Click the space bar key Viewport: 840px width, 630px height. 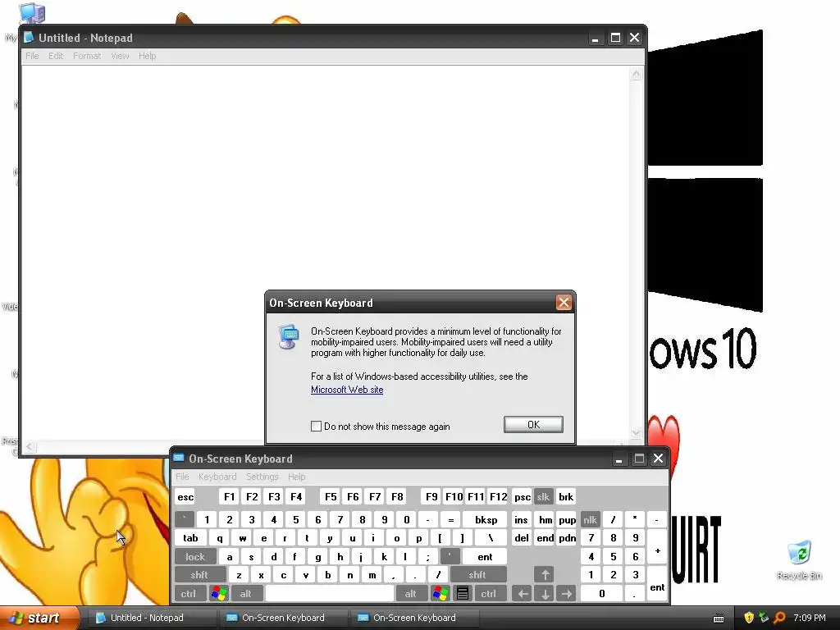click(330, 594)
